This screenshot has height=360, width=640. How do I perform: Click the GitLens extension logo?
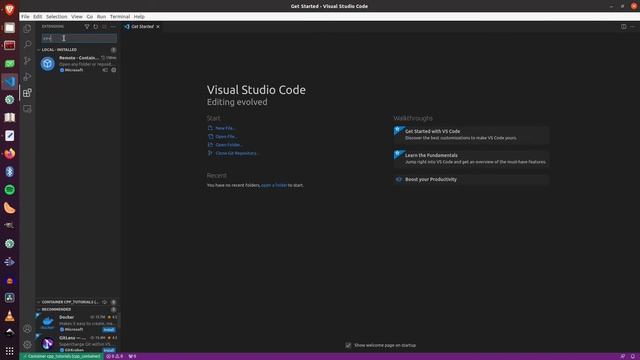click(x=47, y=344)
